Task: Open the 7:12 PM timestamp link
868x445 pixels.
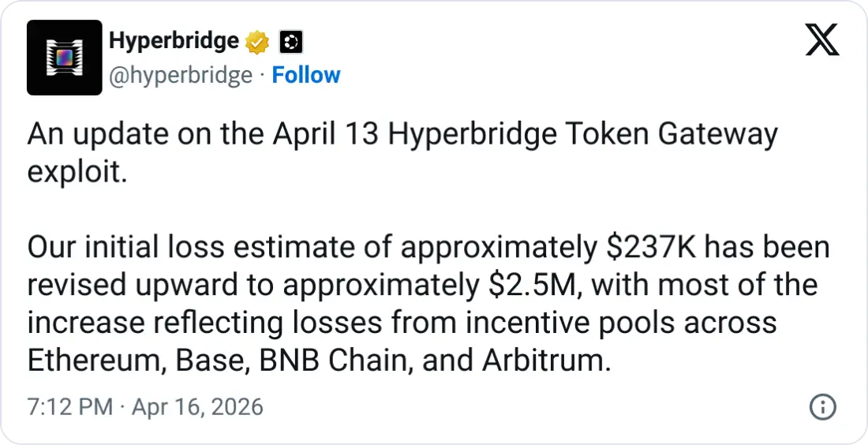Action: click(x=69, y=408)
